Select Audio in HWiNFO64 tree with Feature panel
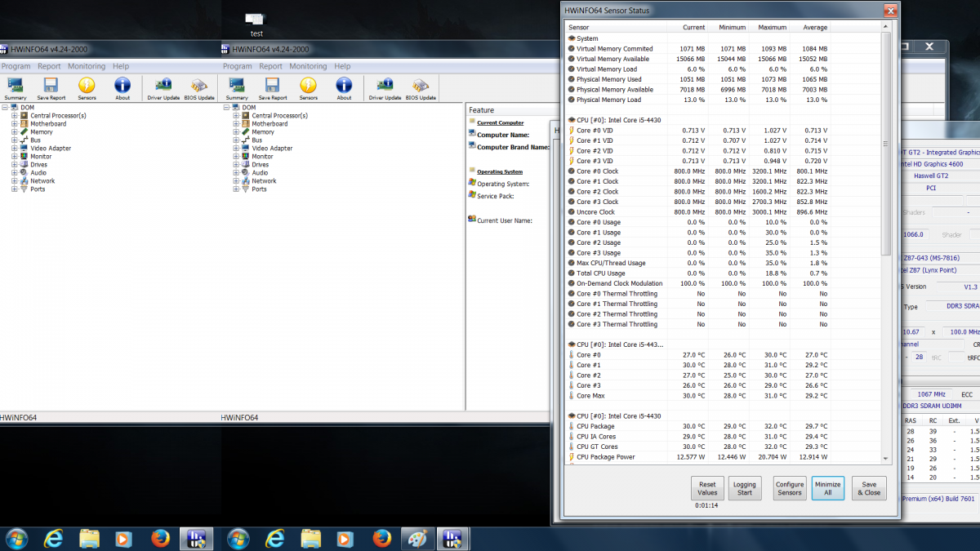Image resolution: width=980 pixels, height=551 pixels. 260,173
